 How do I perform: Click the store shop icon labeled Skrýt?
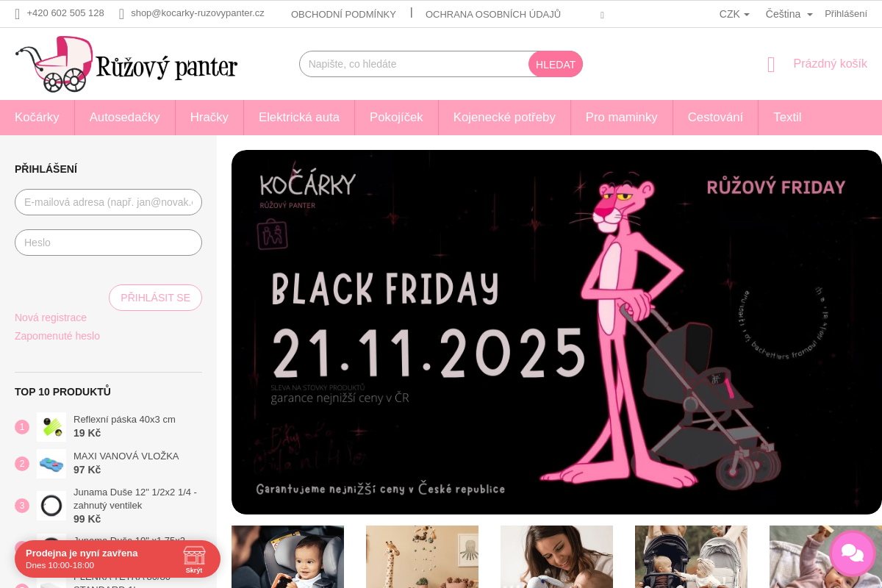tap(194, 559)
